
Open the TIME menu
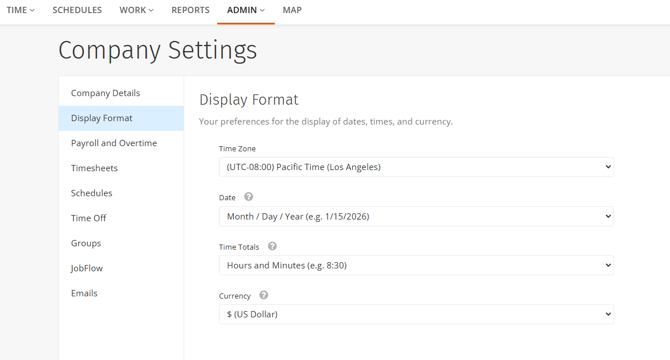20,10
